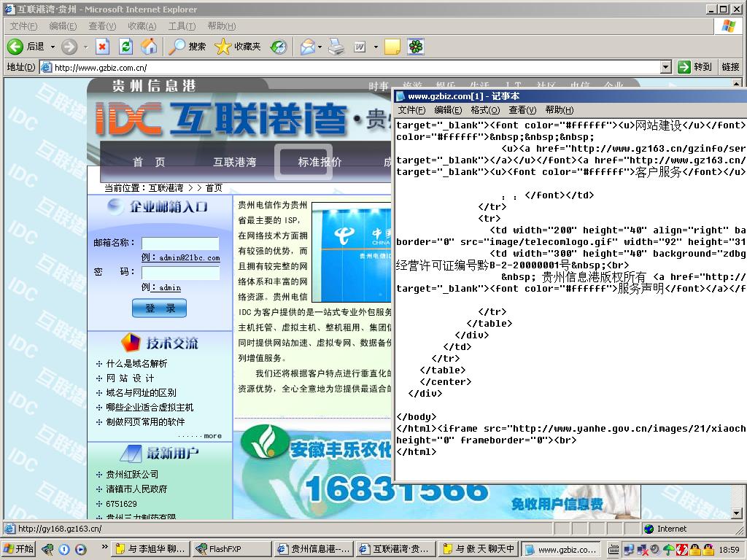The width and height of the screenshot is (747, 560).
Task: Print the page with printer icon
Action: pos(336,47)
